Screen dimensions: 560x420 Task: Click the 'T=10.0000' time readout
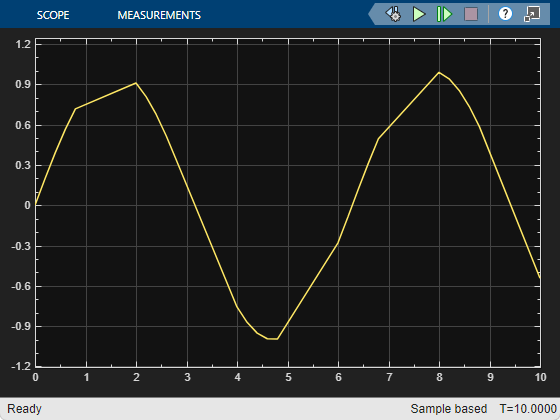528,409
